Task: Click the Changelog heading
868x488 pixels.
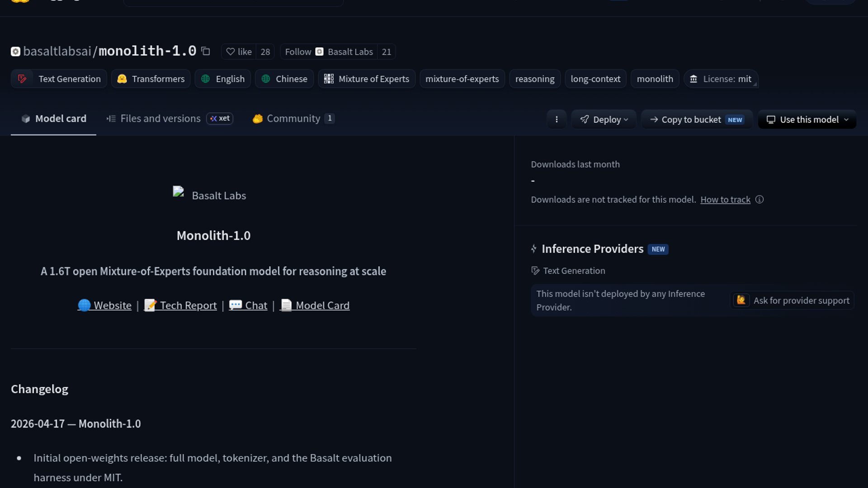Action: (39, 389)
